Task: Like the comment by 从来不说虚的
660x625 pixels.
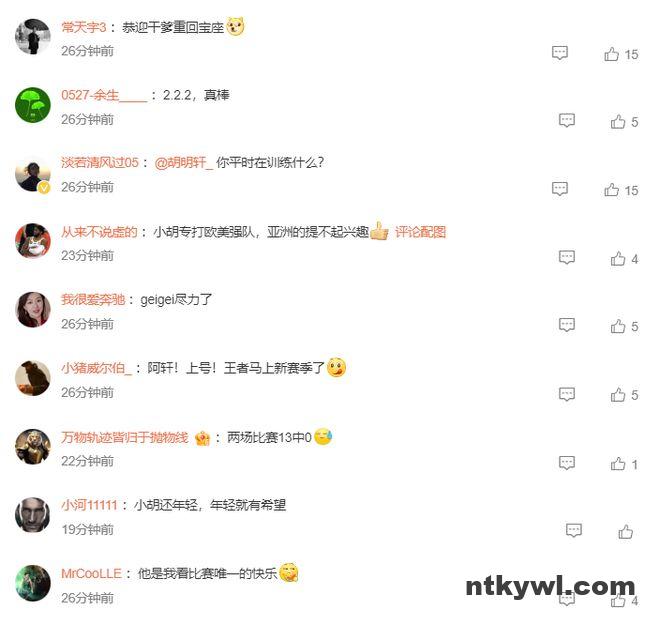Action: tap(618, 259)
